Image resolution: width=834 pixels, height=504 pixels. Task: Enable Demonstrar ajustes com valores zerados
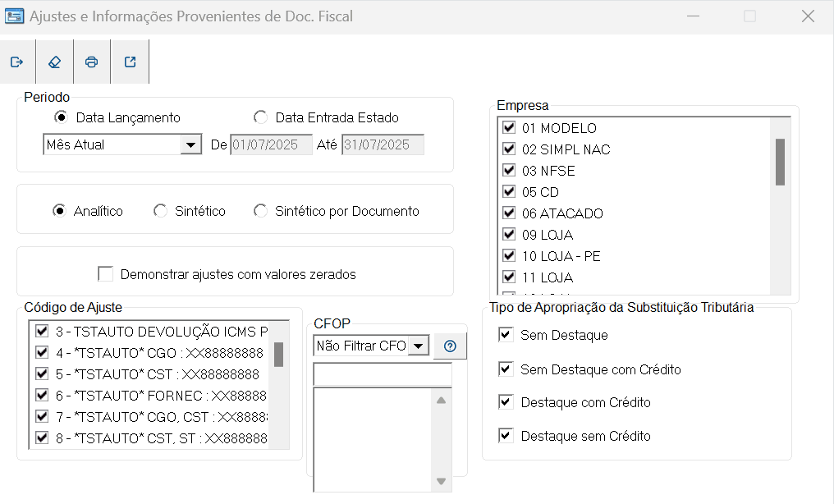pyautogui.click(x=105, y=273)
